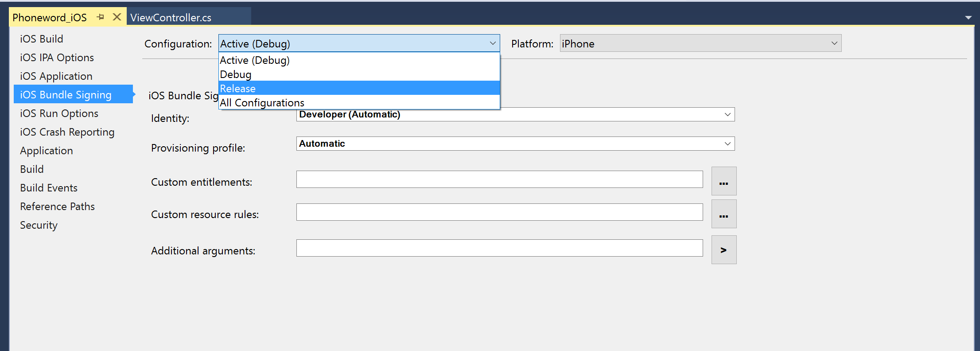This screenshot has height=351, width=980.
Task: Select iOS Run Options in the sidebar
Action: point(59,113)
